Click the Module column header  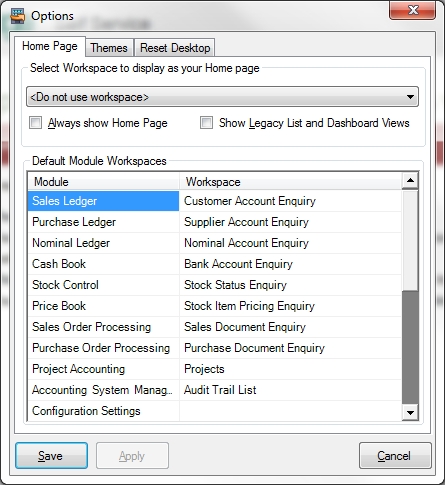(104, 182)
